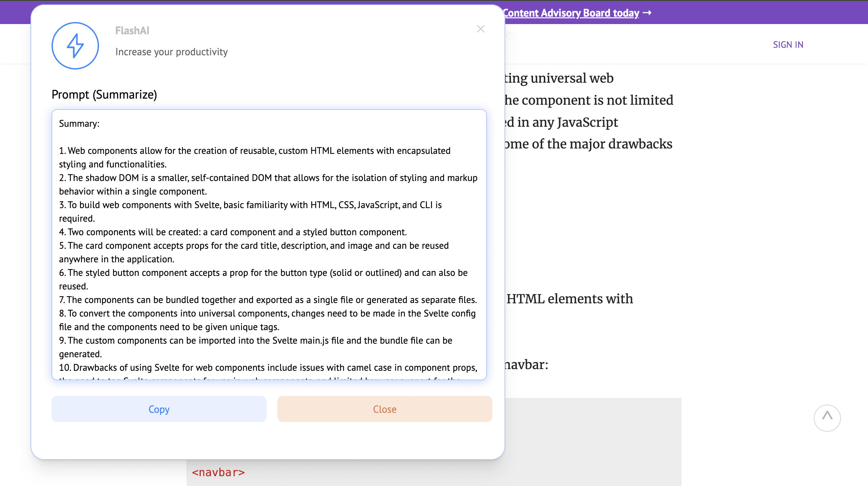Click summary point 10 about Svelte drawbacks
This screenshot has width=868, height=486.
tap(268, 368)
